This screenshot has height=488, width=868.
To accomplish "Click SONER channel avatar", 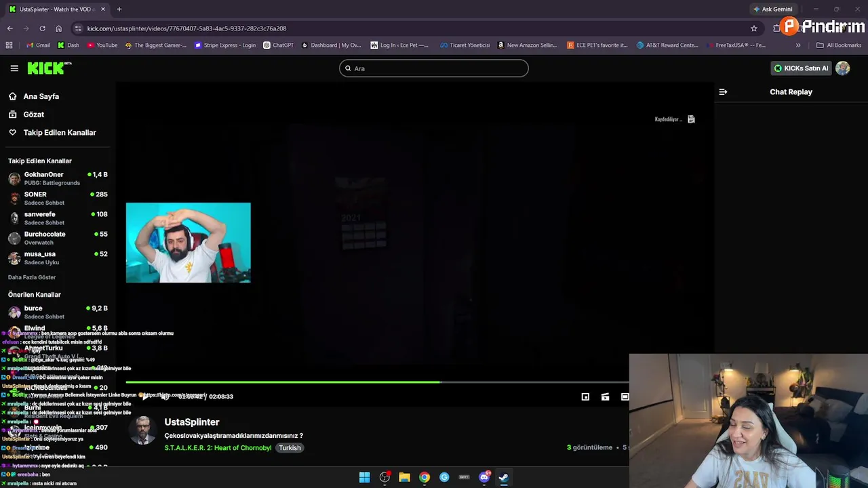I will (x=14, y=199).
